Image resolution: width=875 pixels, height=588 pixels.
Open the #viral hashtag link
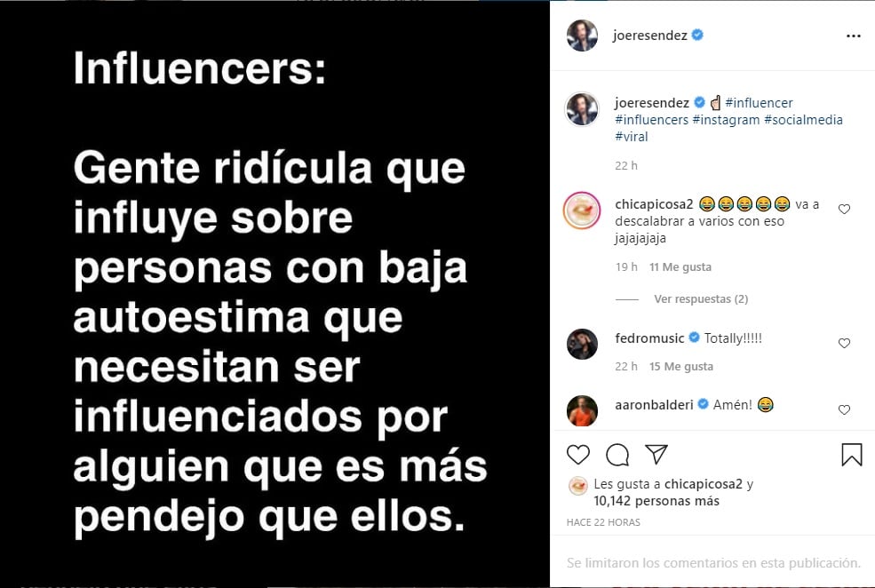pyautogui.click(x=631, y=136)
